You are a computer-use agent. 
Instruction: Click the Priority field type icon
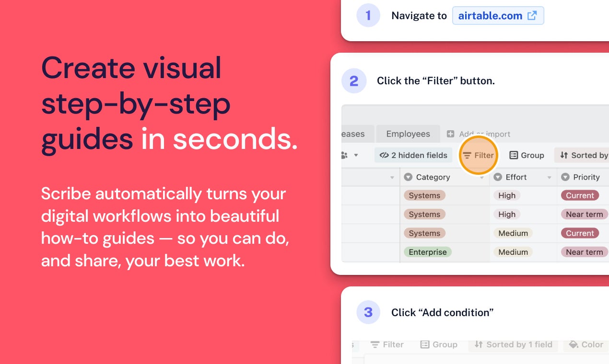(565, 177)
